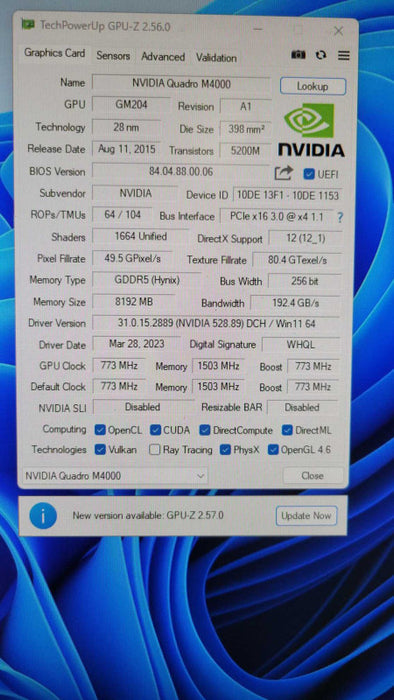Click the Driver Version field 31.0.15.2889

[x=216, y=324]
